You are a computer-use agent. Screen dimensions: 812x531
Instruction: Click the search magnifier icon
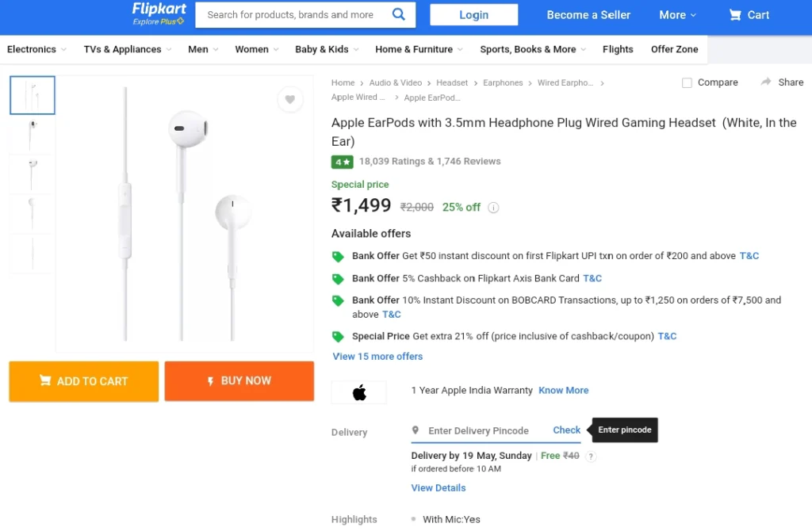[x=398, y=14]
